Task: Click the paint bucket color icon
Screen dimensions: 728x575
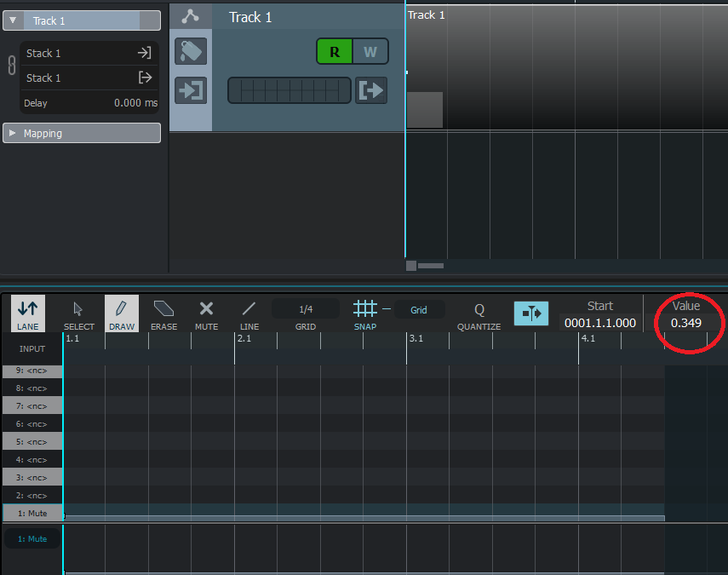Action: click(x=191, y=51)
